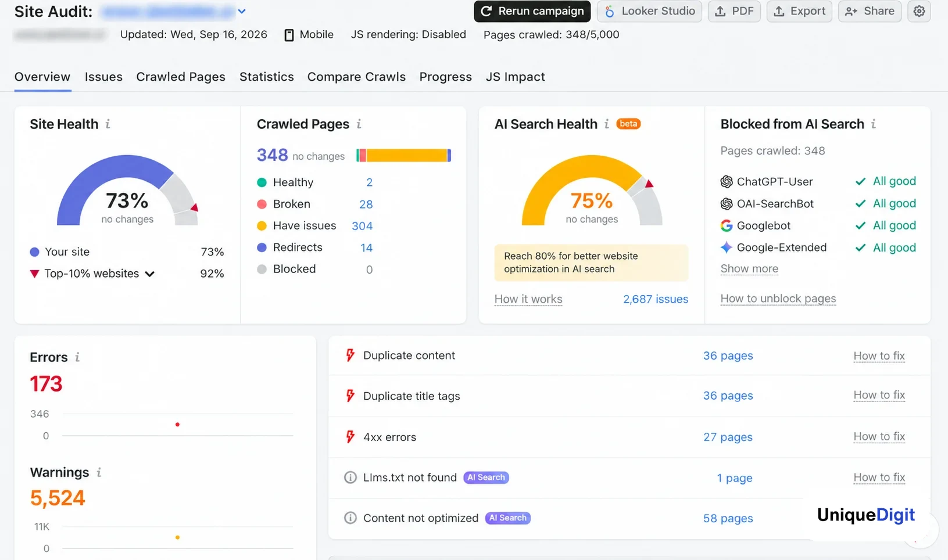
Task: Open the settings gear icon
Action: click(919, 11)
